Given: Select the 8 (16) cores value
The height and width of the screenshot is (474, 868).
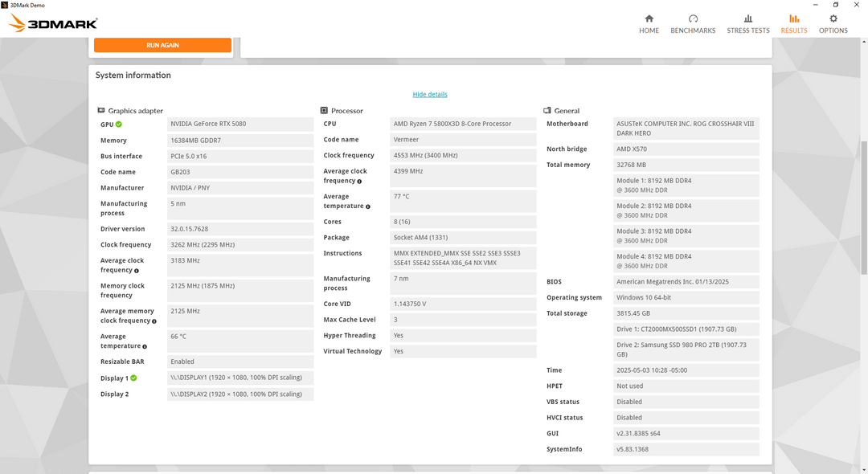Looking at the screenshot, I should (463, 222).
